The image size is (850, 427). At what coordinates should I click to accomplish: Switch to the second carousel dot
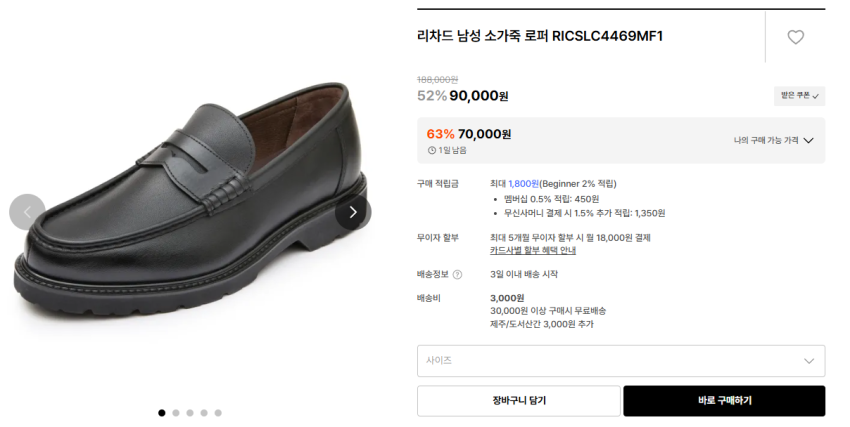(176, 412)
